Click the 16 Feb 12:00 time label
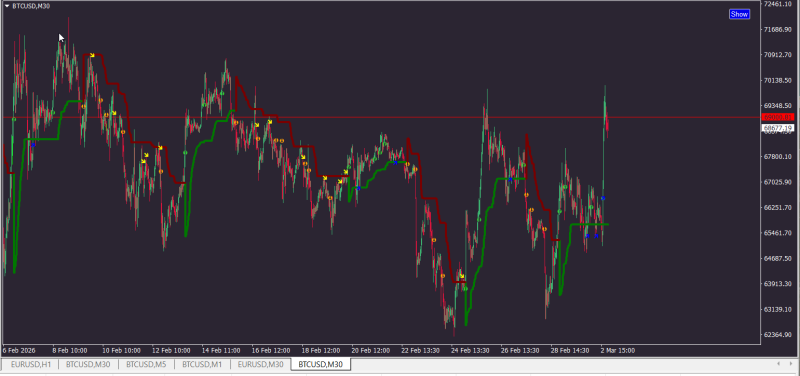This screenshot has height=376, width=800. click(x=271, y=350)
